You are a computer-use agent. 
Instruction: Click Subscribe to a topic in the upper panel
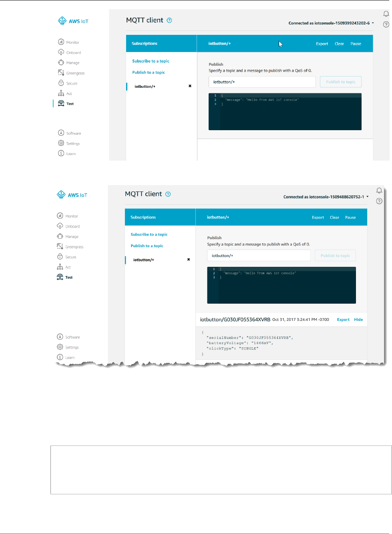click(151, 61)
